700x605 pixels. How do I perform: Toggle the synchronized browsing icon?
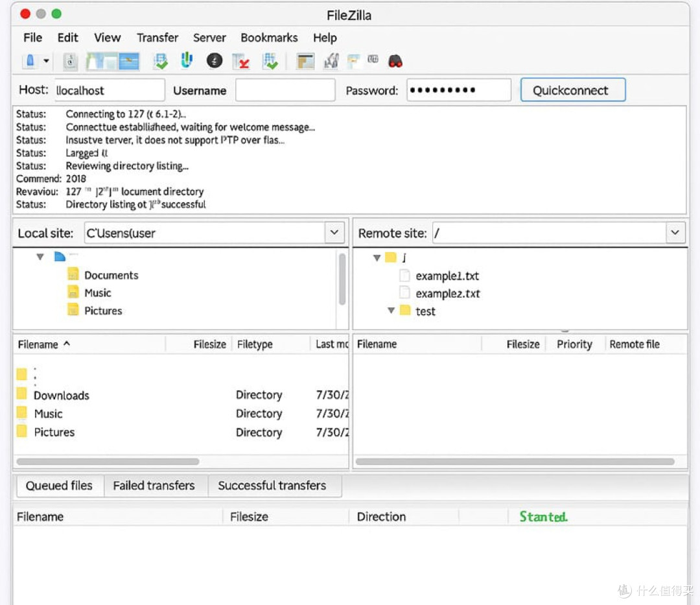point(354,61)
